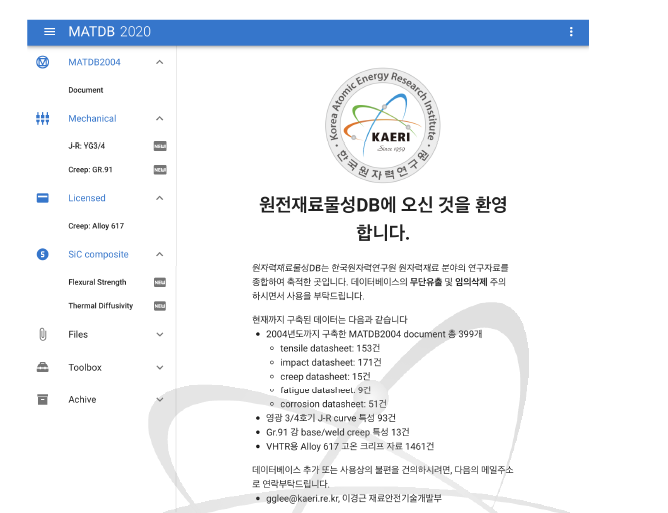Click the Mechanical sliders icon
Image resolution: width=668 pixels, height=513 pixels.
point(43,118)
